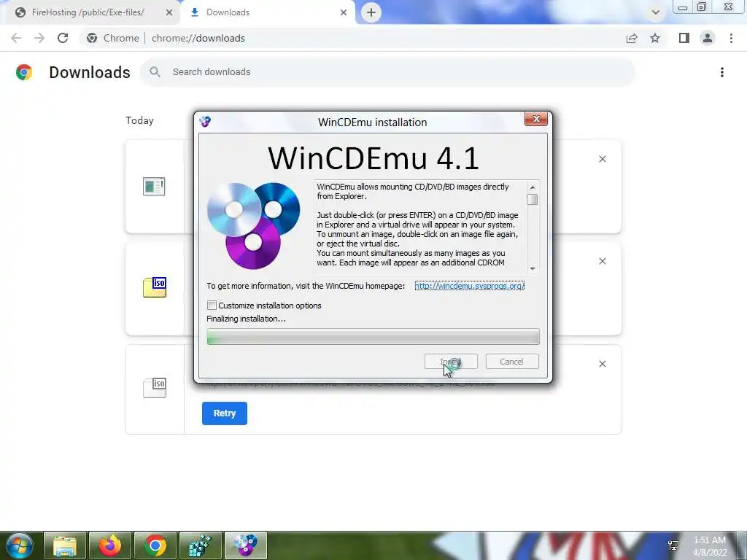This screenshot has width=747, height=560.
Task: Click the search magnifier icon
Action: point(155,72)
